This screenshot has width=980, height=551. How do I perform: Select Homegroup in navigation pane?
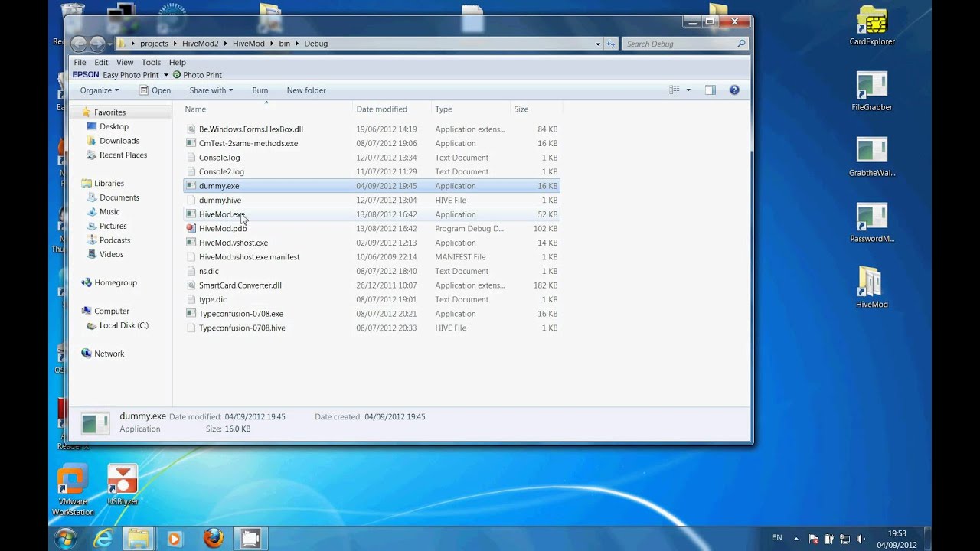[x=116, y=282]
